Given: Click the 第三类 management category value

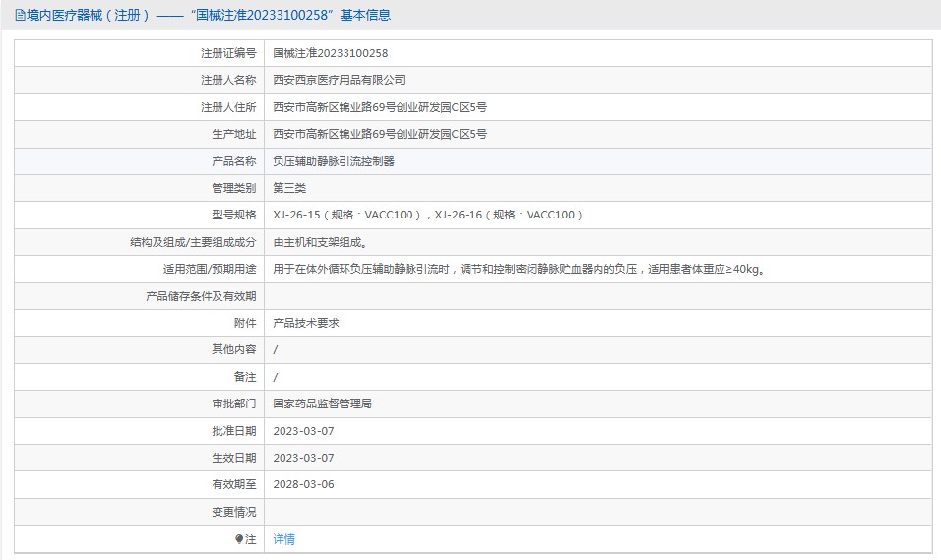Looking at the screenshot, I should pos(289,188).
